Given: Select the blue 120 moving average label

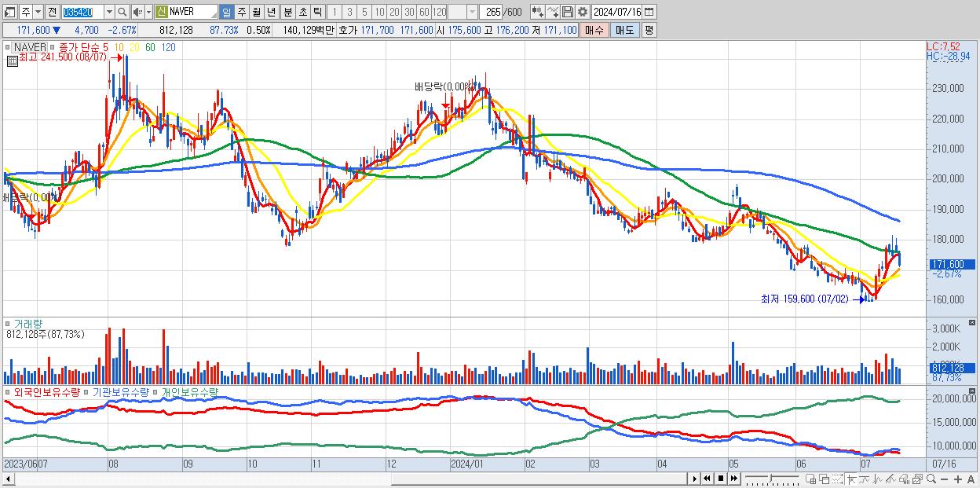Looking at the screenshot, I should (x=168, y=47).
